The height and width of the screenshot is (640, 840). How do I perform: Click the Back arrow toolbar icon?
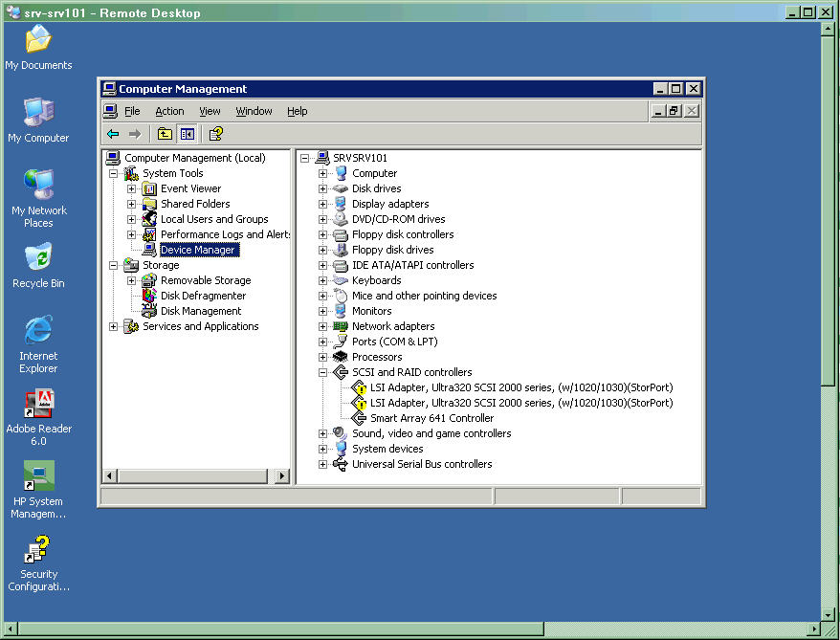[x=113, y=134]
